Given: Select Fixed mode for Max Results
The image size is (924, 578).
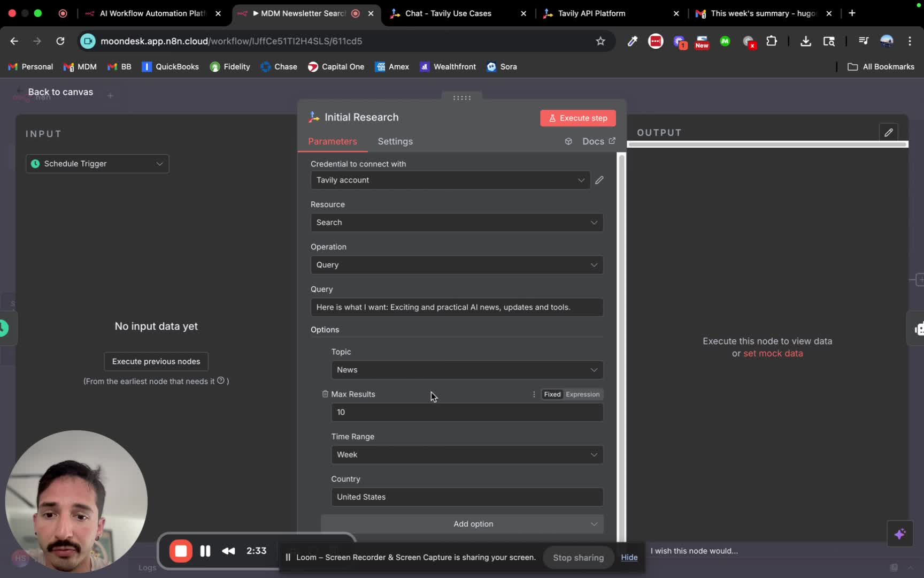Looking at the screenshot, I should (552, 394).
